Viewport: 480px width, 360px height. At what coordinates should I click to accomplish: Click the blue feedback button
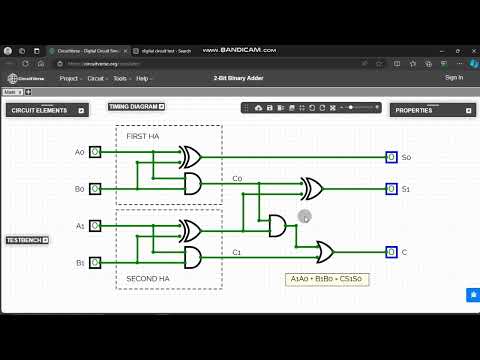click(473, 295)
